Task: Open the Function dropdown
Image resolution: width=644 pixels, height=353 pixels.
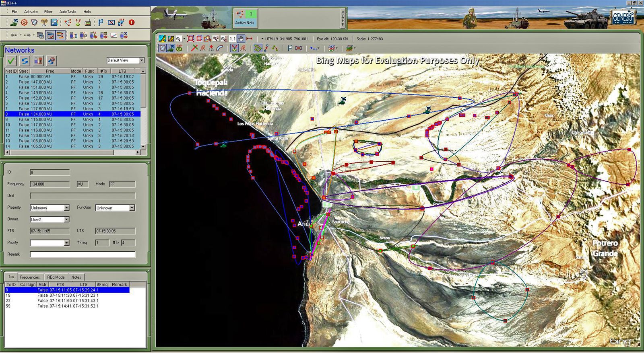Action: pyautogui.click(x=132, y=208)
